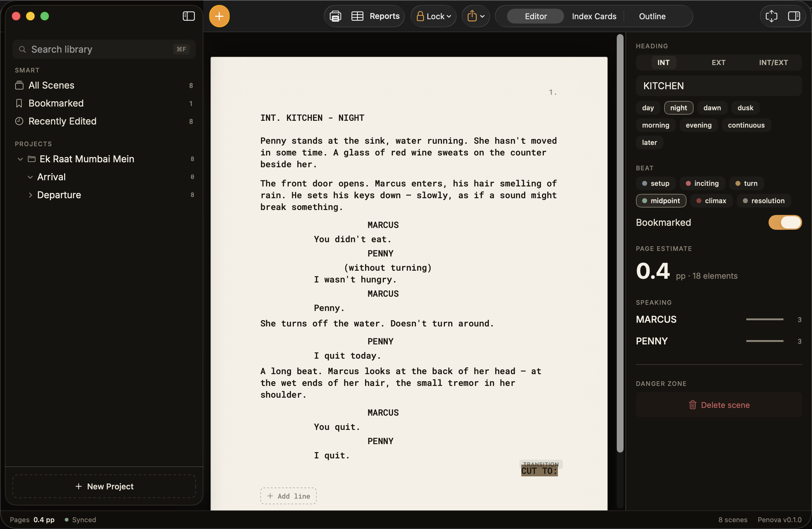
Task: Click the Synced status indicator
Action: pyautogui.click(x=80, y=519)
